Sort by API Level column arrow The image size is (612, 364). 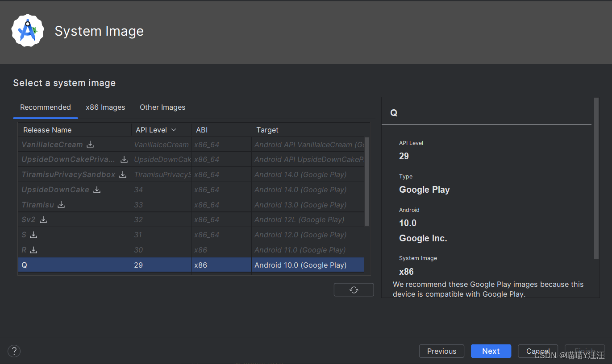tap(174, 130)
